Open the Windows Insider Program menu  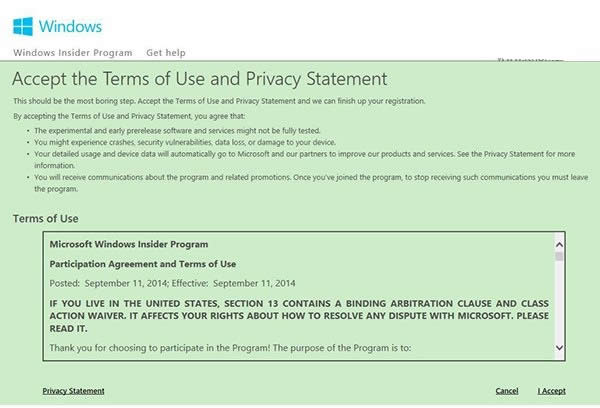[72, 53]
